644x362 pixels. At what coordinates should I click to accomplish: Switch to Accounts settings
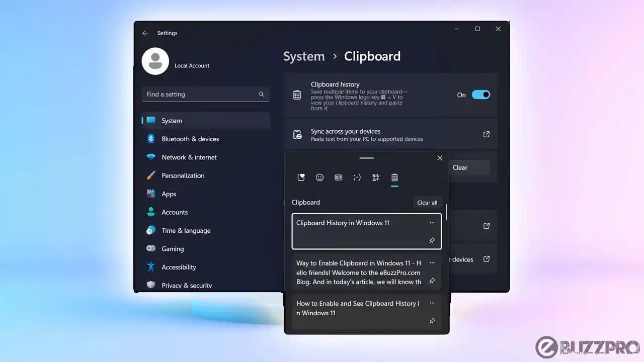pos(175,212)
